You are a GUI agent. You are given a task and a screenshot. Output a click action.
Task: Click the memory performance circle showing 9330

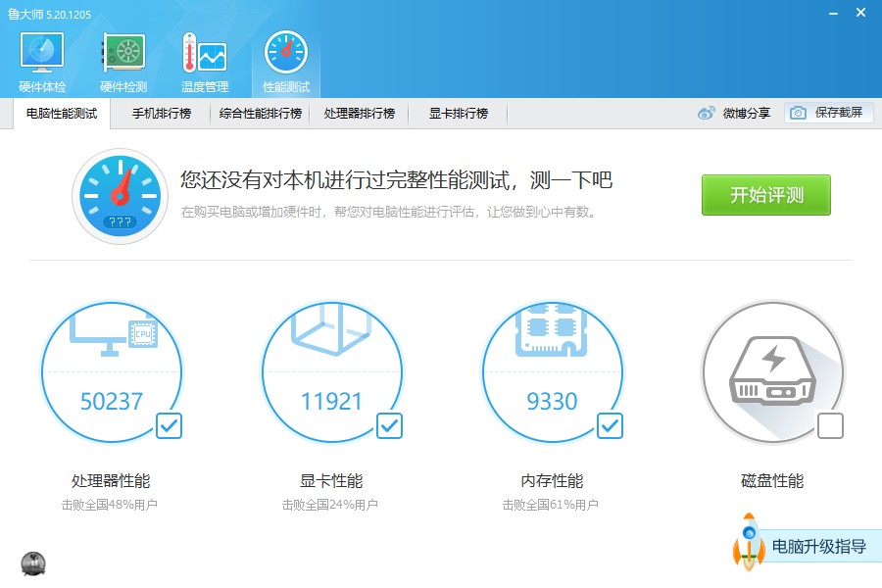(553, 371)
